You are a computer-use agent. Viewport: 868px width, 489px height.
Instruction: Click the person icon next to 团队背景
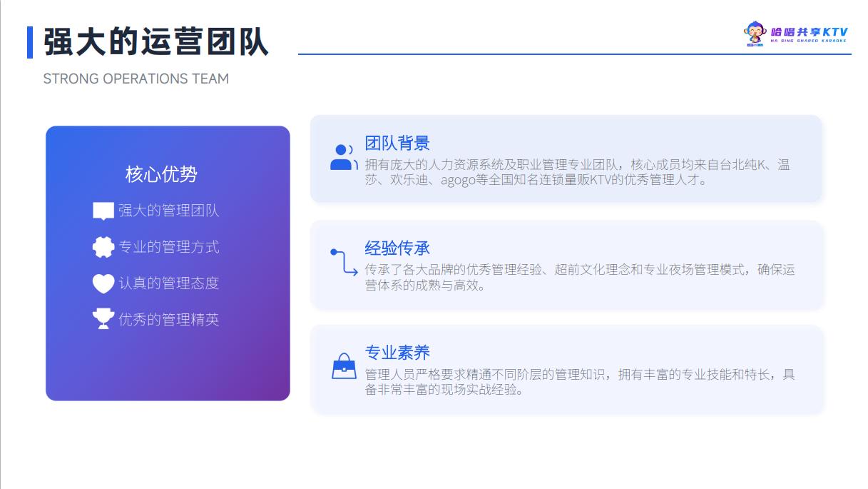click(x=344, y=157)
